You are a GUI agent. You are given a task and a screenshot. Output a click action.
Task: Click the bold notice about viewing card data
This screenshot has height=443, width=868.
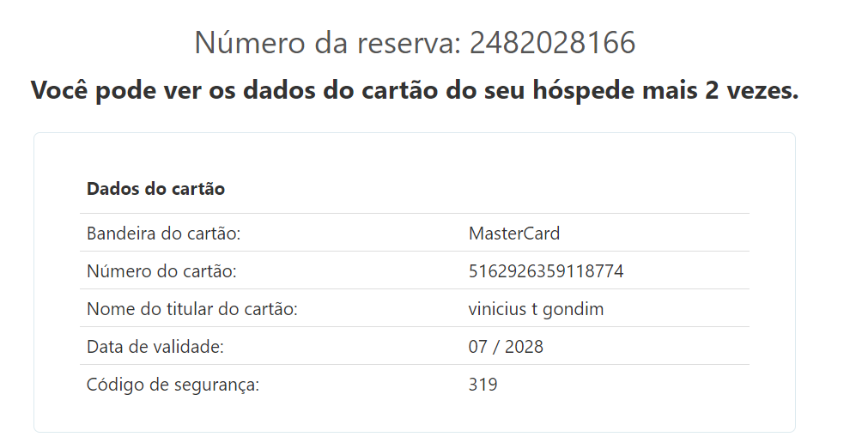[414, 90]
